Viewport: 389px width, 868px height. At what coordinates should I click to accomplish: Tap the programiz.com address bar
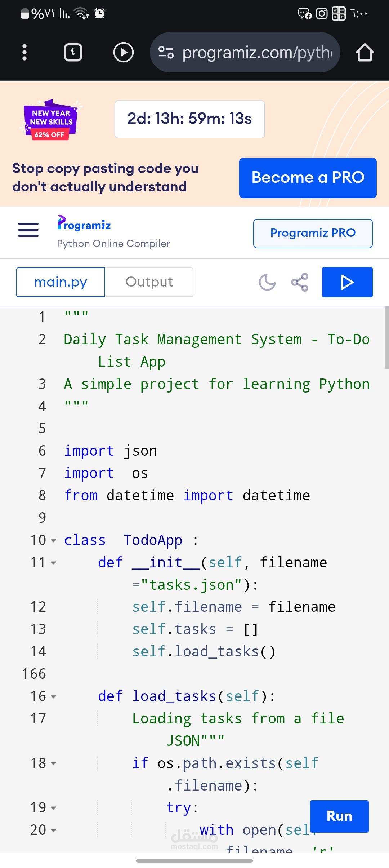pos(245,53)
